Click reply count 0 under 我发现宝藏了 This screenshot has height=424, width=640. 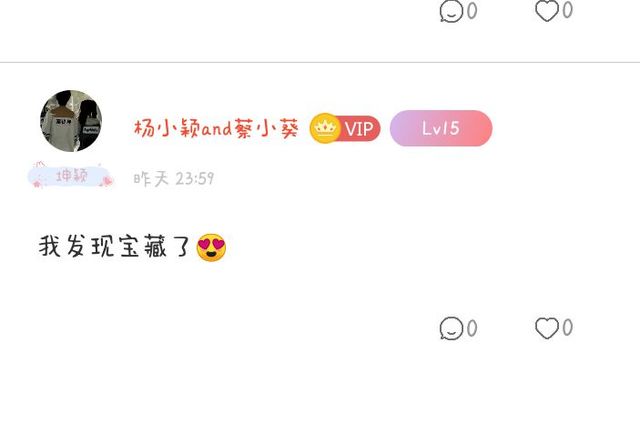[x=472, y=328]
